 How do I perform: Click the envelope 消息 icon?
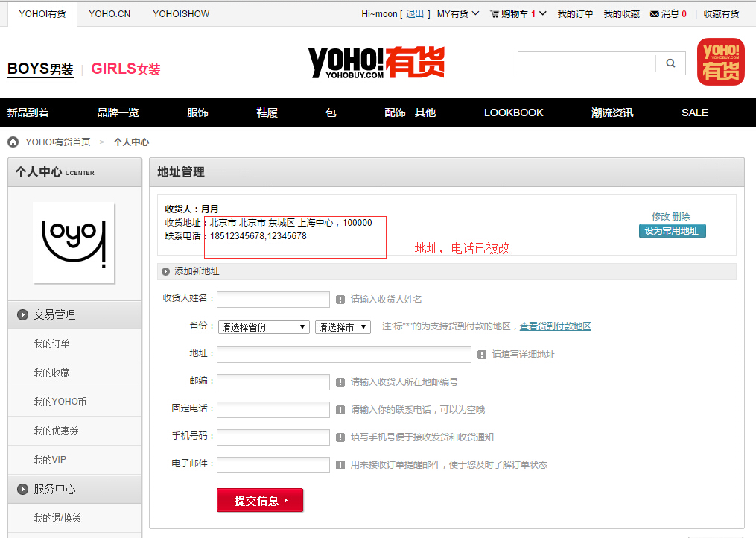tap(654, 14)
